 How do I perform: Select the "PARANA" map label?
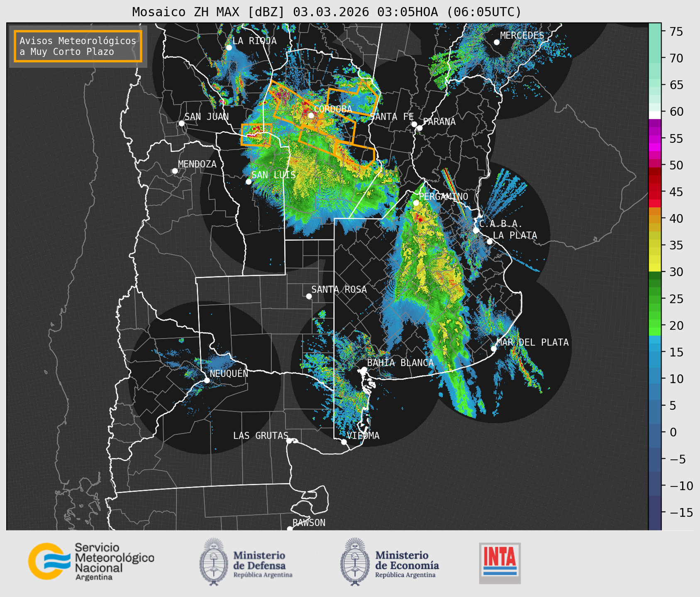point(439,122)
